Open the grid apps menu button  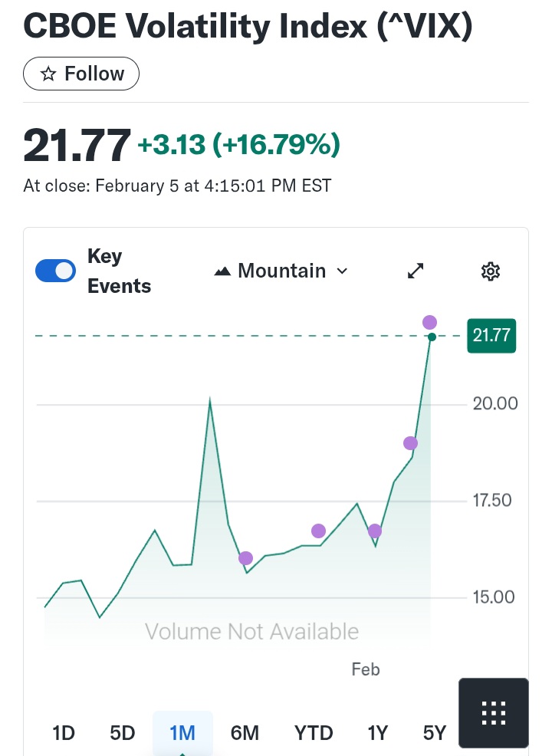pyautogui.click(x=493, y=712)
